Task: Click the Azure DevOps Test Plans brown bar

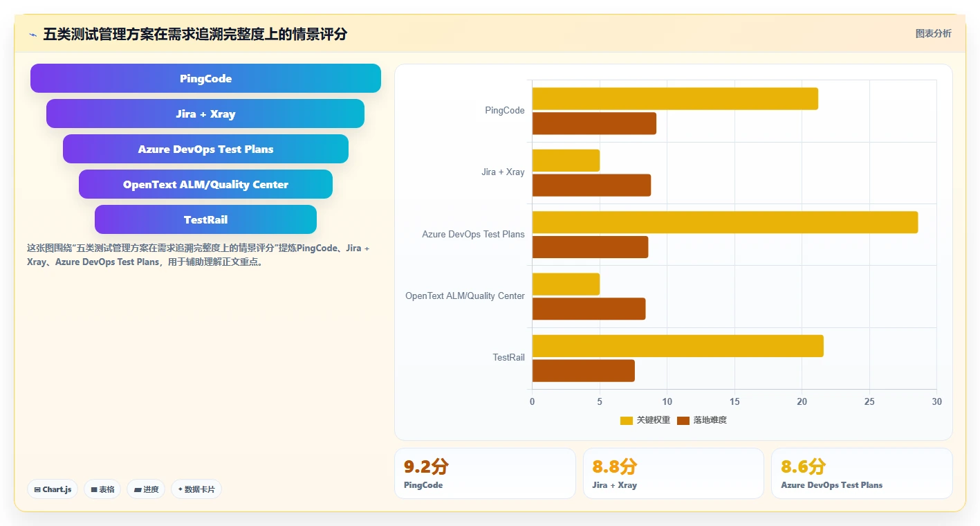Action: tap(590, 247)
